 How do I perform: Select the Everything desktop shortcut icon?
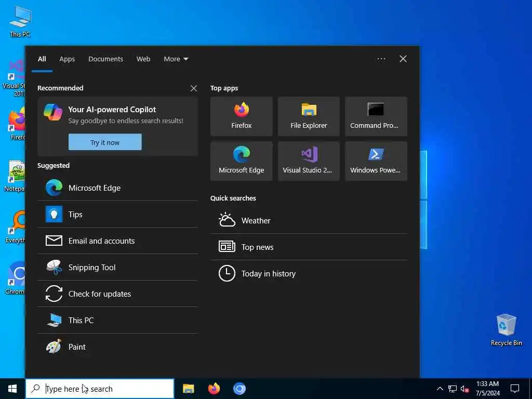point(16,227)
